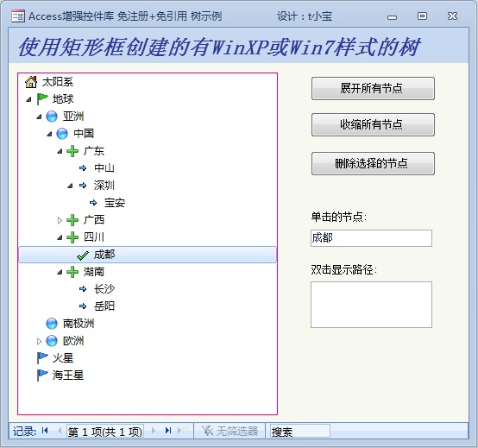Click the 删除选择的节点 button
Image resolution: width=478 pixels, height=448 pixels.
pyautogui.click(x=373, y=163)
